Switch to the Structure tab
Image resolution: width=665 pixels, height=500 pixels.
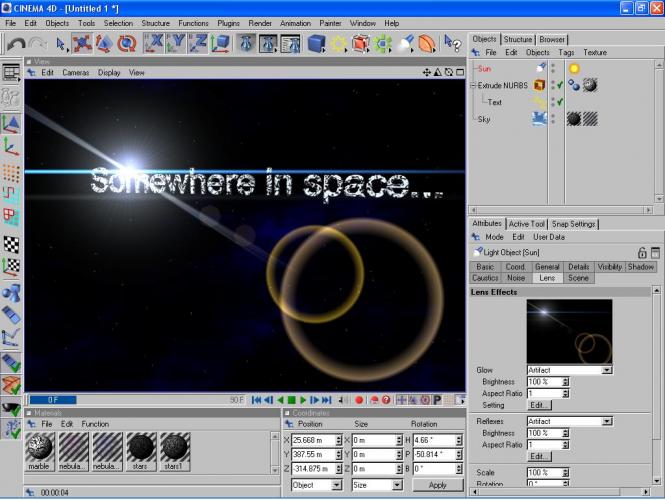(518, 39)
